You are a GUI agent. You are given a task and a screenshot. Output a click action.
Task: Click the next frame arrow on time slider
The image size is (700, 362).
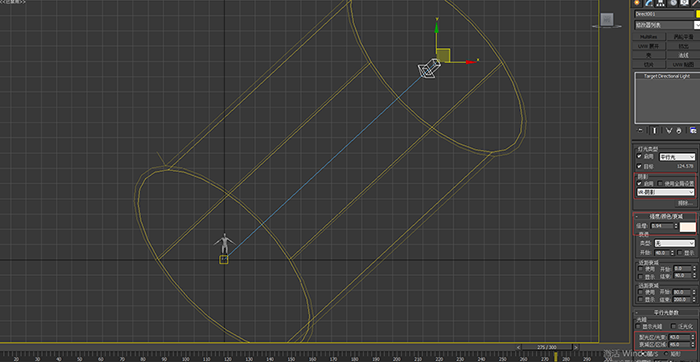[x=575, y=347]
